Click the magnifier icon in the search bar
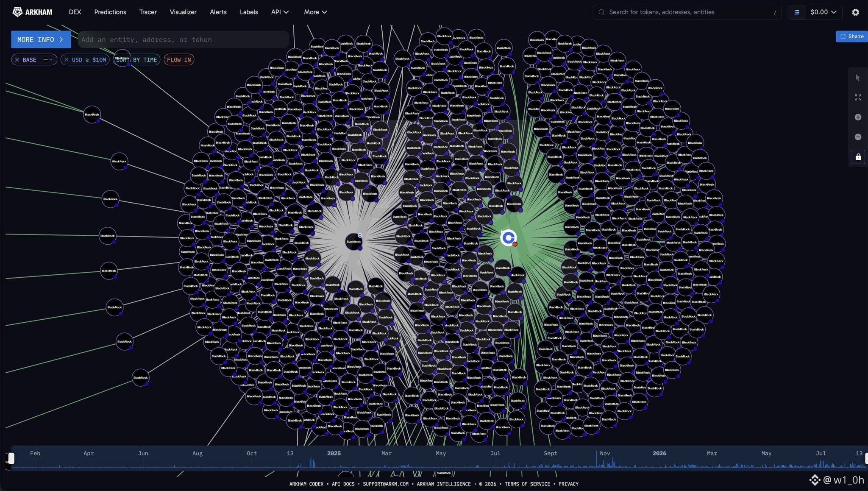Screen dimensions: 868x491 pyautogui.click(x=601, y=12)
